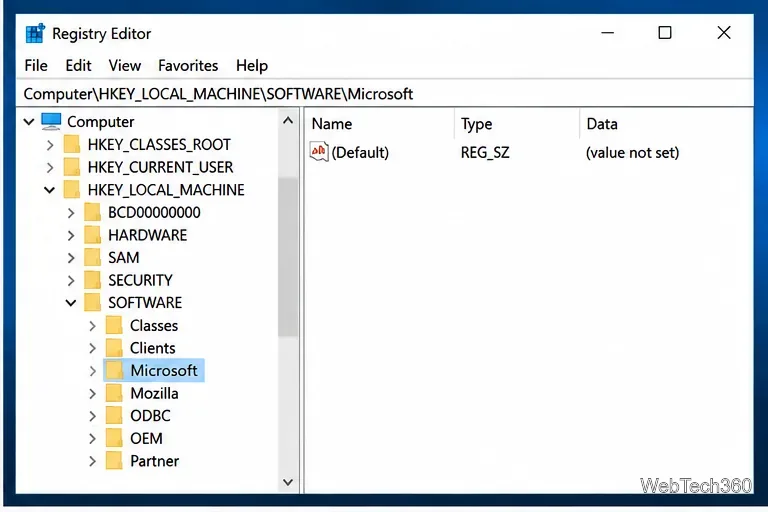Click the tree pane scroll down arrow
The height and width of the screenshot is (512, 768).
point(288,482)
